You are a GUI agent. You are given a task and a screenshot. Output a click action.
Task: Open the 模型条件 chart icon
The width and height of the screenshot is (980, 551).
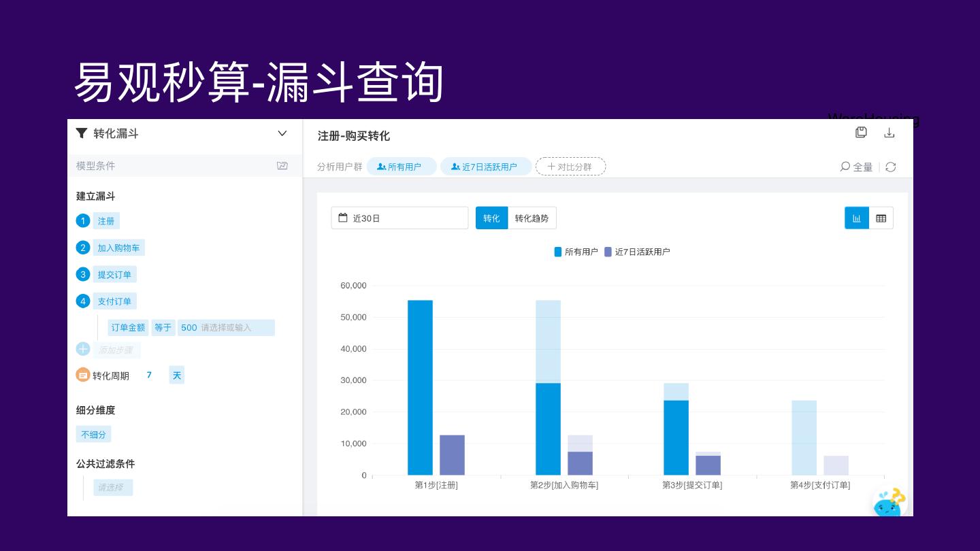point(282,165)
